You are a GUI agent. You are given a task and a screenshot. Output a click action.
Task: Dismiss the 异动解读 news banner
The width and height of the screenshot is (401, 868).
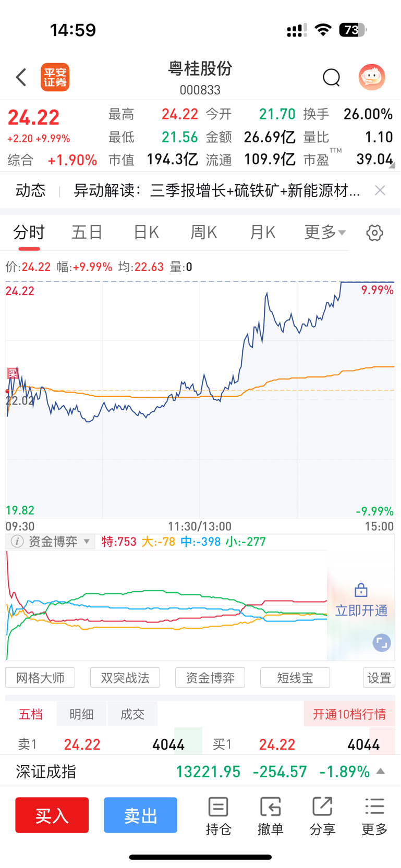point(380,190)
